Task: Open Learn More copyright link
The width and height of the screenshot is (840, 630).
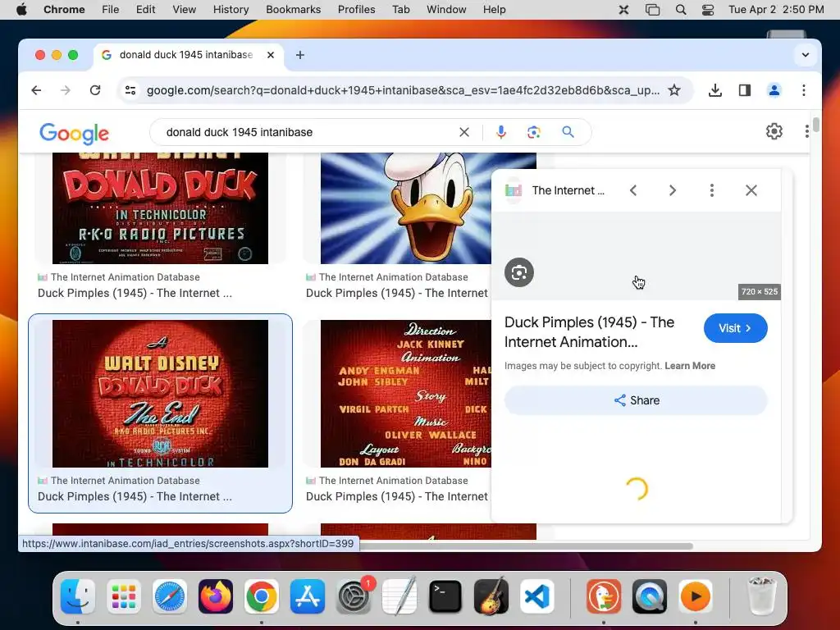Action: pyautogui.click(x=690, y=366)
